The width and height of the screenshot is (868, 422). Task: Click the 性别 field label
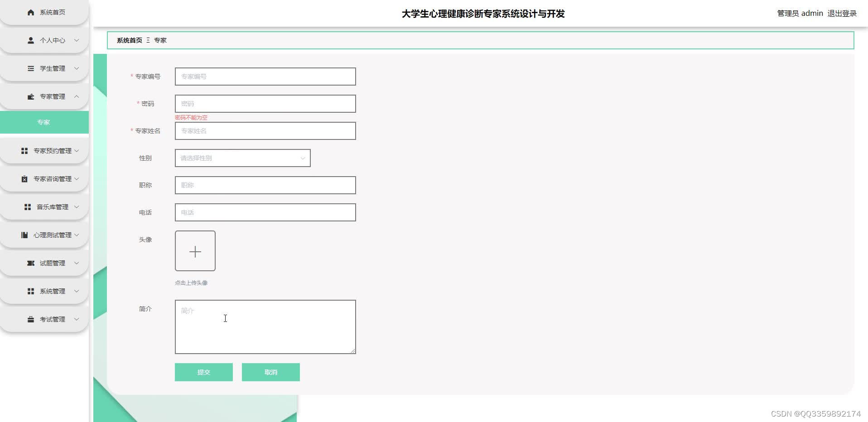(x=145, y=158)
